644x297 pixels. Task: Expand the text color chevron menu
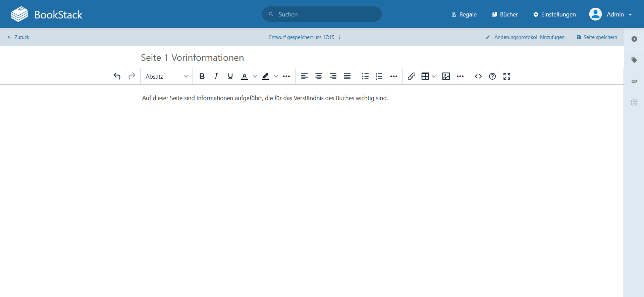(x=255, y=76)
